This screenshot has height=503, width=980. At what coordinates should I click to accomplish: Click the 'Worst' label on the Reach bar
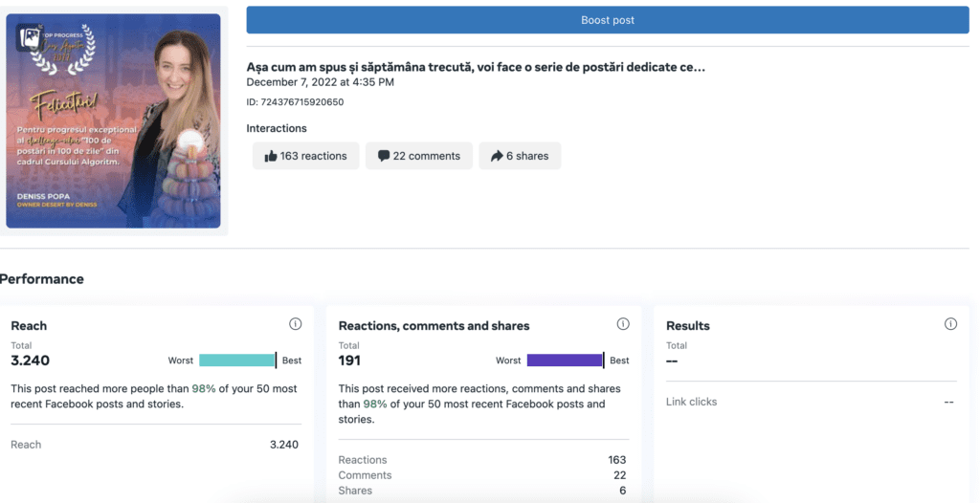click(x=181, y=361)
